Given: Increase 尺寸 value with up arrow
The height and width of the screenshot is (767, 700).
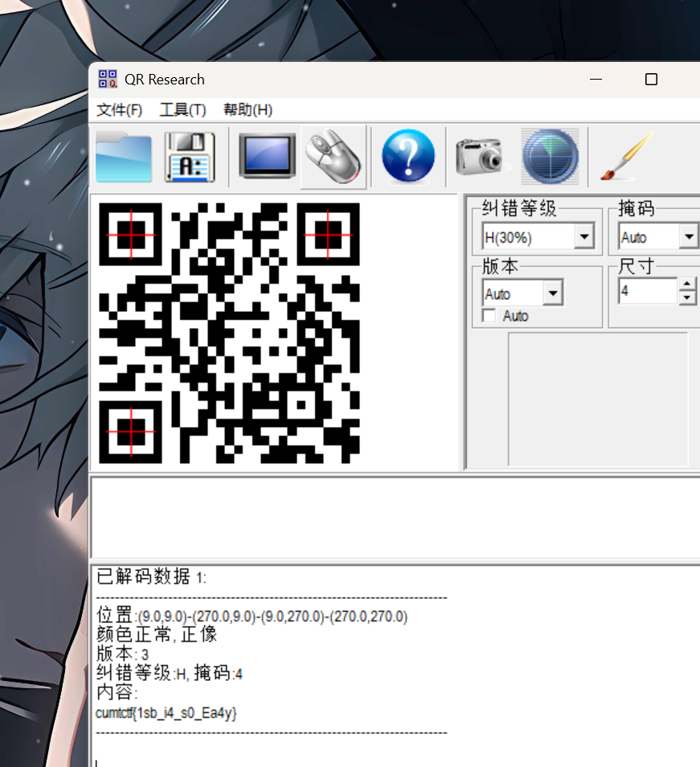Looking at the screenshot, I should click(687, 285).
